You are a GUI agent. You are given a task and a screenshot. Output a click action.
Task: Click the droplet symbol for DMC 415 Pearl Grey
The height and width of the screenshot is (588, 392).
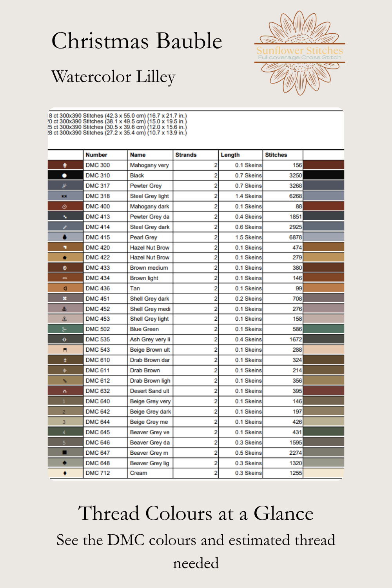(65, 237)
